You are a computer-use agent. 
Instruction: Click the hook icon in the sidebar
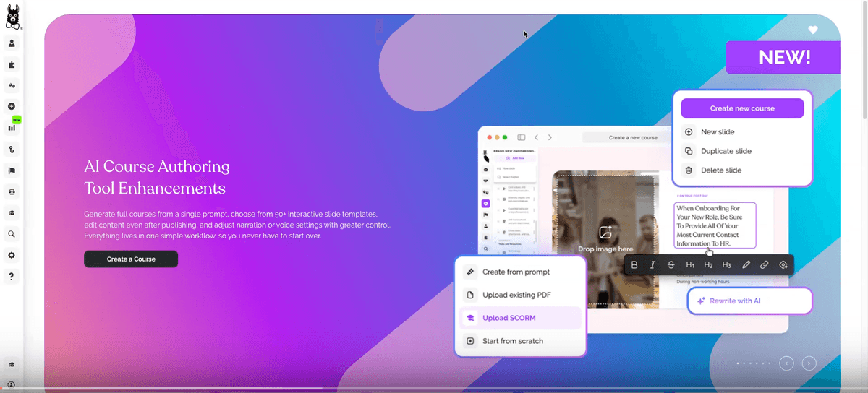click(12, 150)
